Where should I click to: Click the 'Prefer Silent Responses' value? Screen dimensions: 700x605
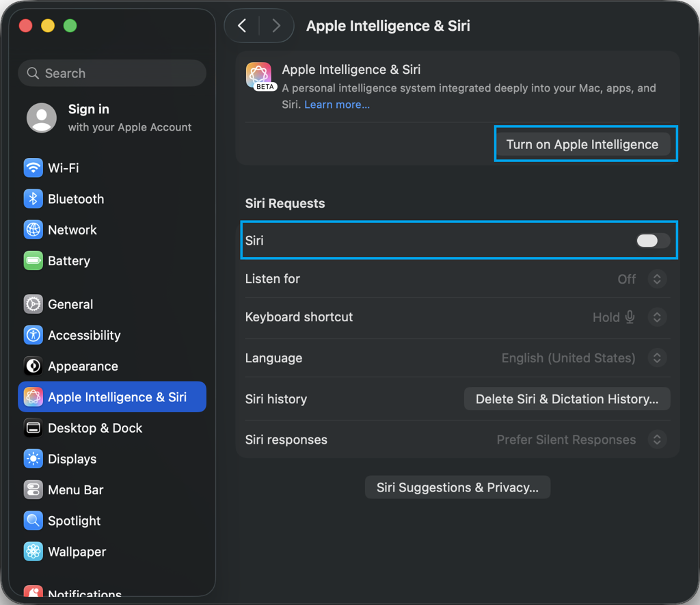[x=566, y=440]
